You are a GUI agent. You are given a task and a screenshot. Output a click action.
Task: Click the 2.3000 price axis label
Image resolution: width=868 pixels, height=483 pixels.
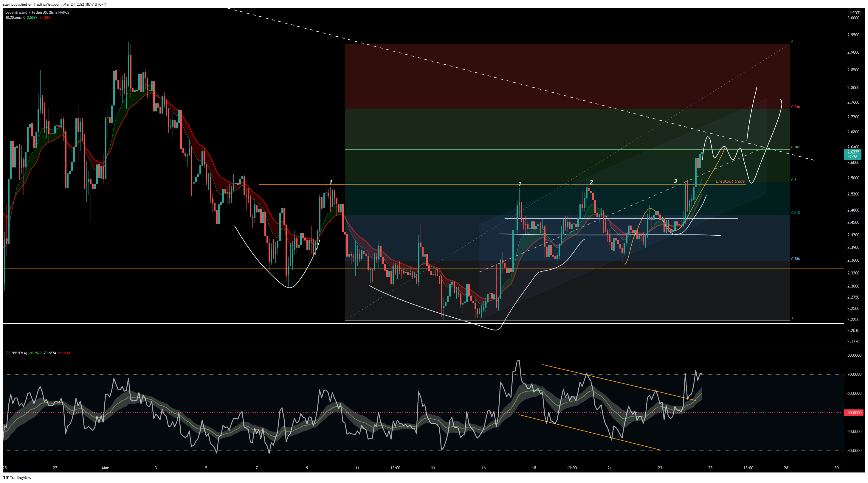point(853,286)
